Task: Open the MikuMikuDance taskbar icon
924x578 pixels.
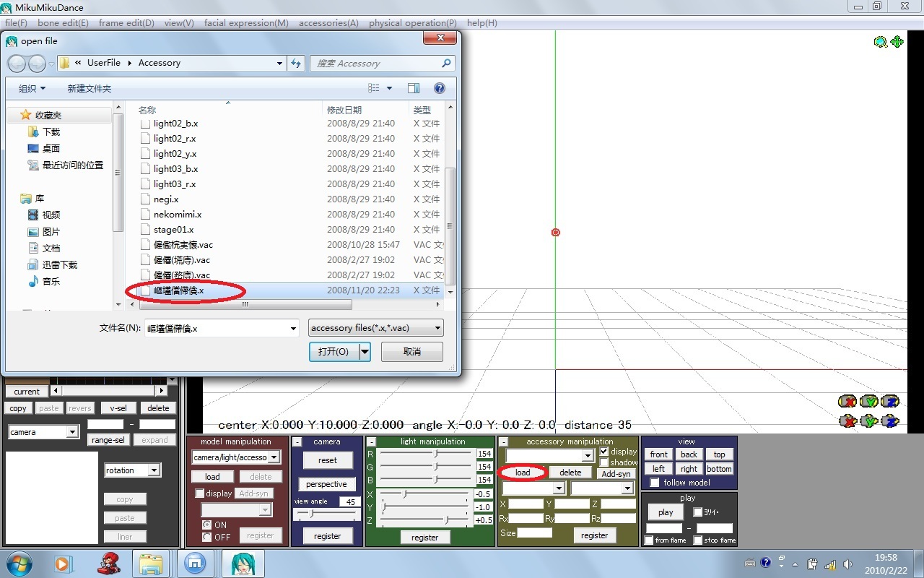Action: tap(243, 564)
